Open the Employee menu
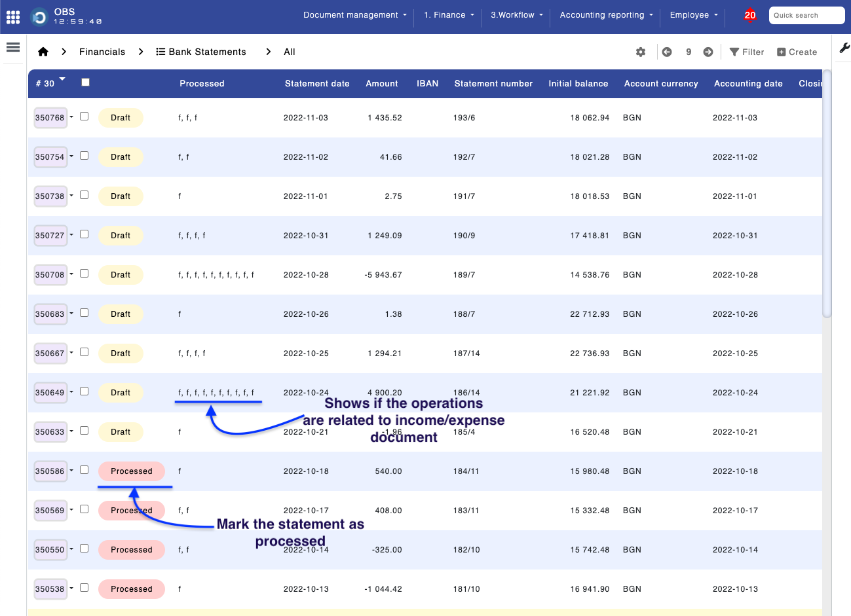Viewport: 851px width, 616px height. click(693, 15)
